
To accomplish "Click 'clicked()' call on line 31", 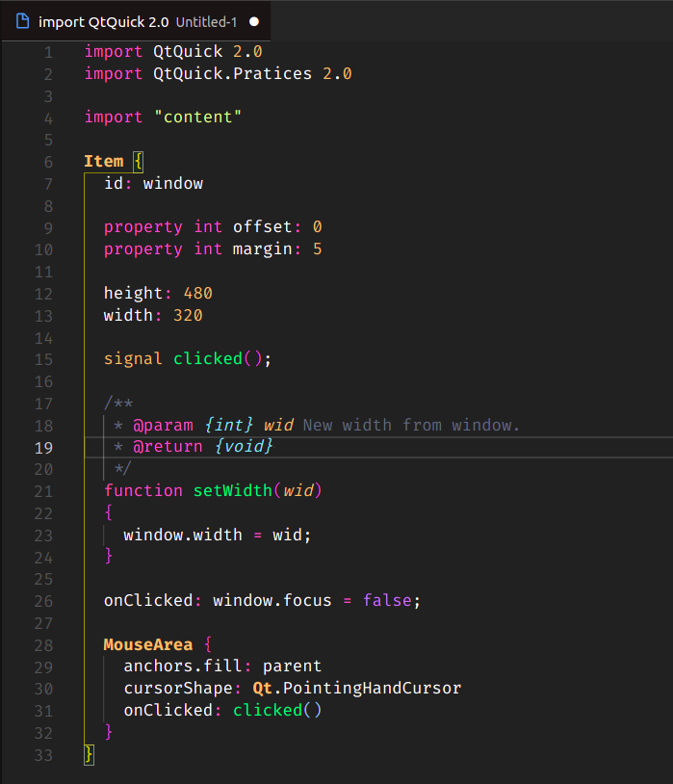I will click(277, 710).
